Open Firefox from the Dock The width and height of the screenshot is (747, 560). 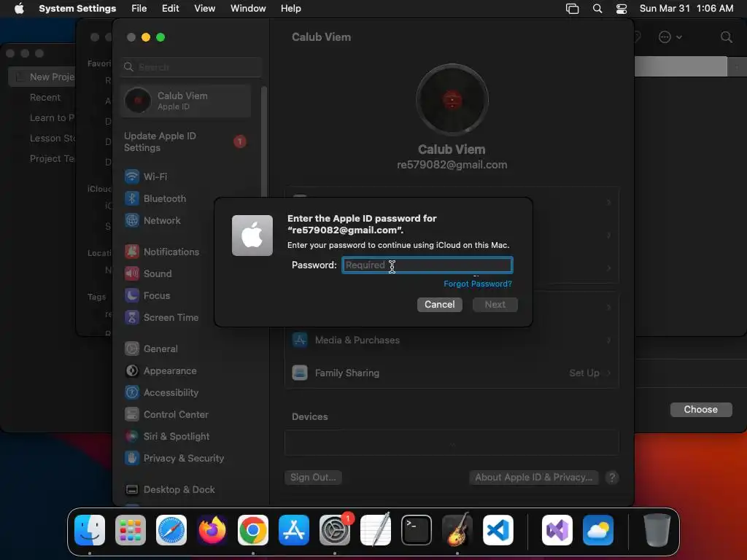(x=212, y=530)
